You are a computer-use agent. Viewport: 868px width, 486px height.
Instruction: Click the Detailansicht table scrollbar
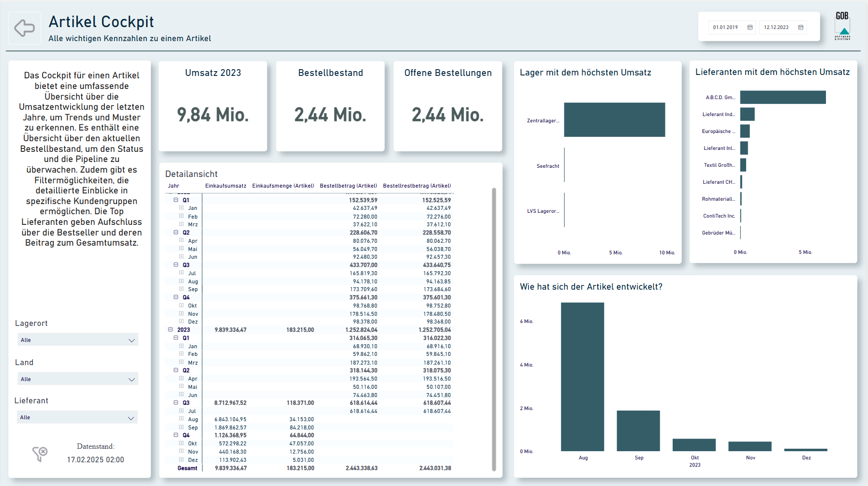click(x=494, y=329)
